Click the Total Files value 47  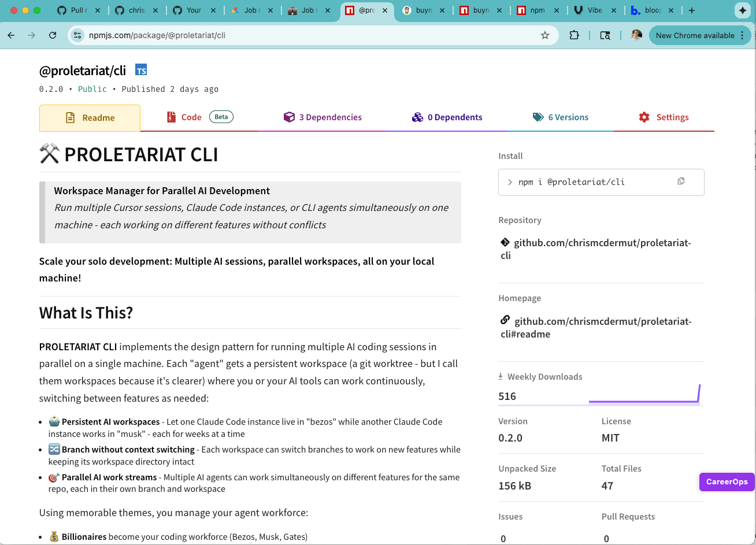click(607, 485)
